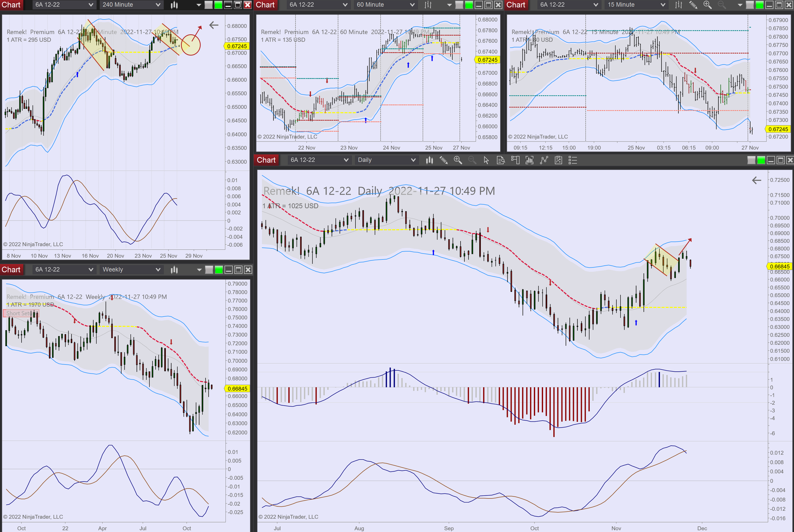Image resolution: width=794 pixels, height=532 pixels.
Task: Open Drawing Tools pencil in Daily chart toolbar
Action: coord(443,160)
